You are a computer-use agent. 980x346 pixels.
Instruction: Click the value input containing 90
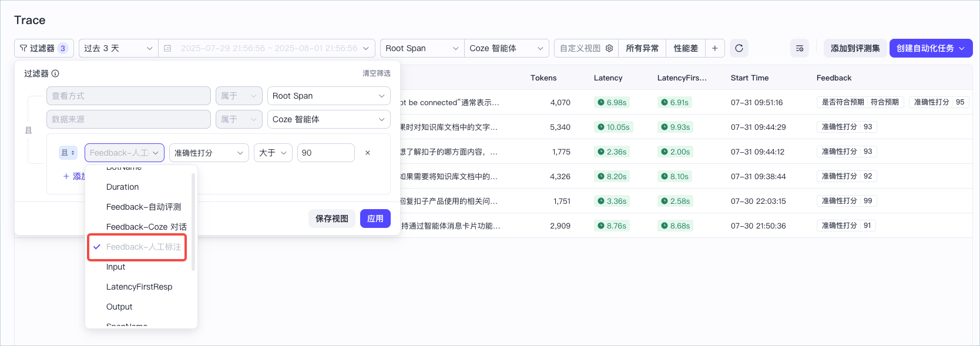click(326, 153)
